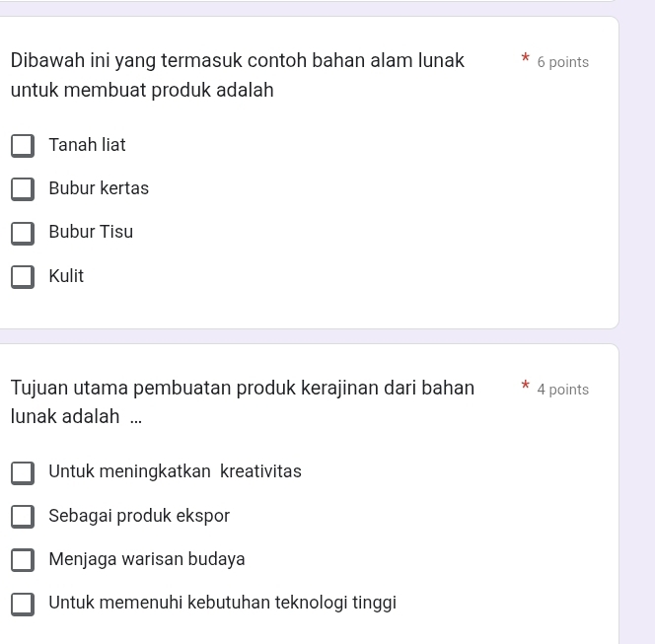The image size is (655, 644).
Task: Click the 4 points label
Action: pyautogui.click(x=562, y=390)
